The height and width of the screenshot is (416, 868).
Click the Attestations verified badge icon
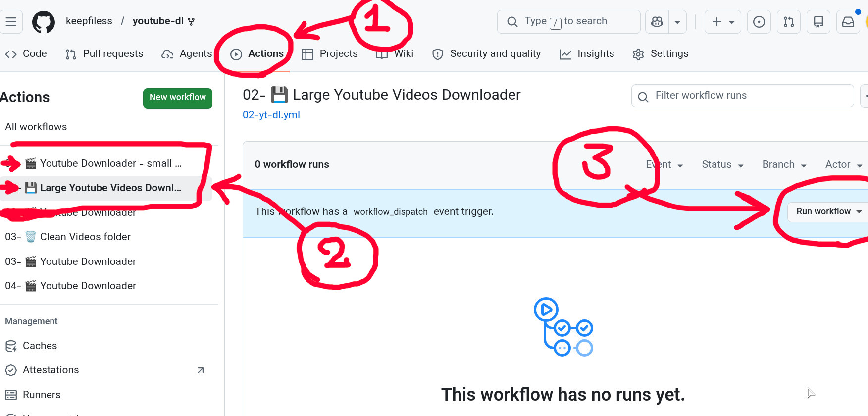11,370
